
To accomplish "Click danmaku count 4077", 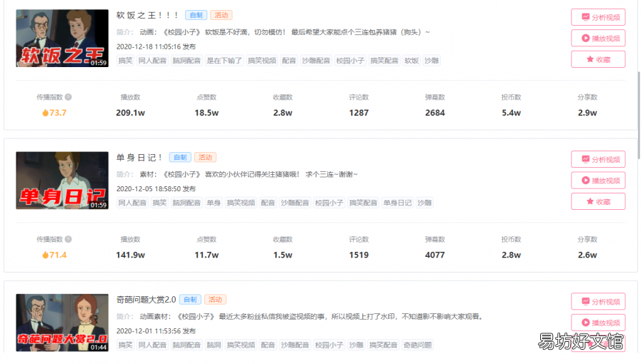I will [435, 255].
